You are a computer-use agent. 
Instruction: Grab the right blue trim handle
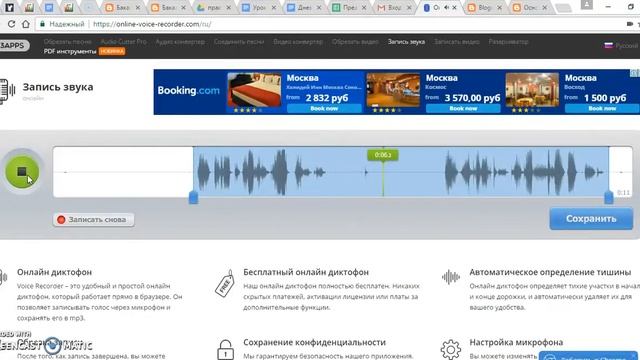[609, 198]
